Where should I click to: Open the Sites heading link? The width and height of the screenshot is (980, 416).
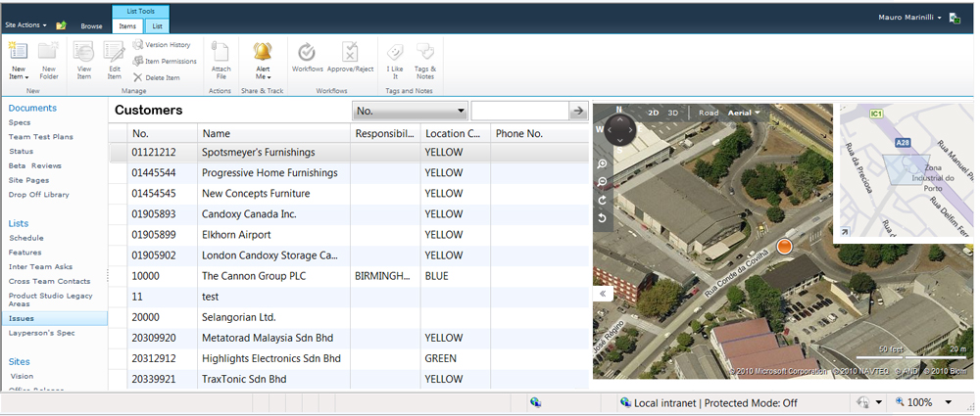[x=20, y=361]
